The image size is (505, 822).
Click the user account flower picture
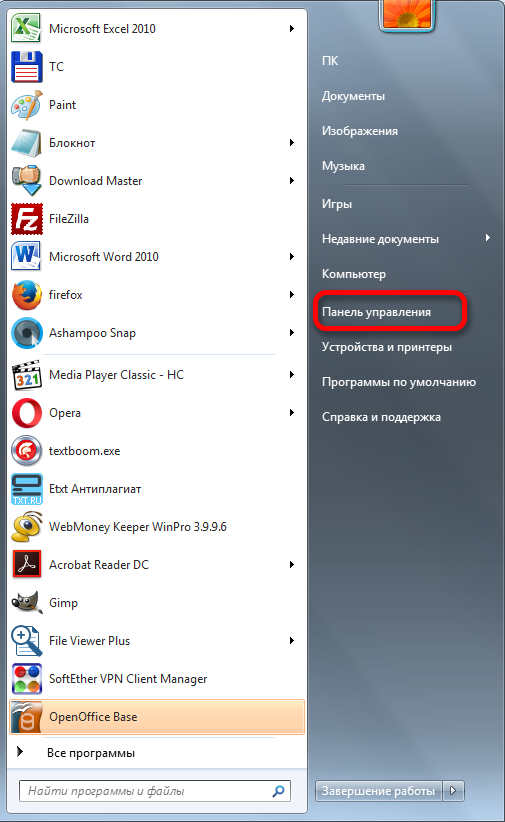pyautogui.click(x=407, y=14)
